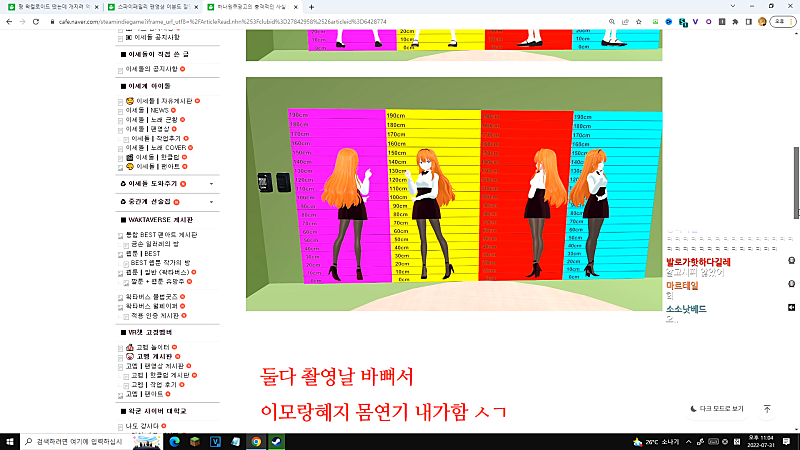Open the purple V extension

[x=695, y=22]
